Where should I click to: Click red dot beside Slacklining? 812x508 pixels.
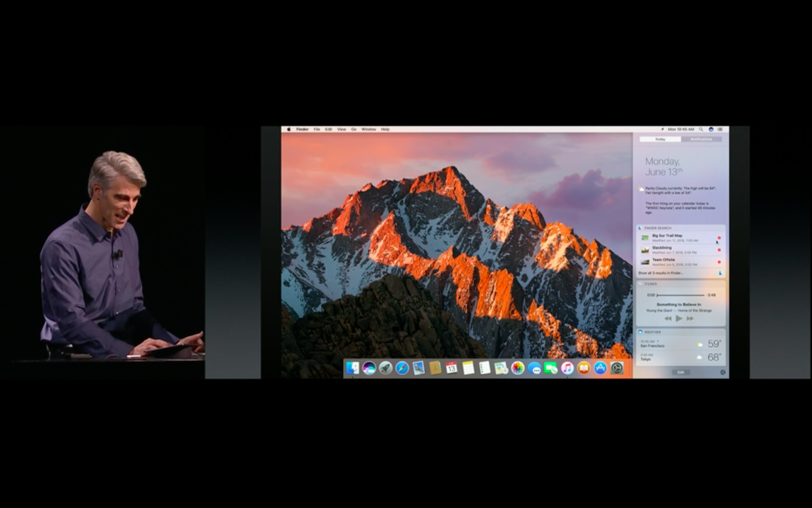(719, 250)
